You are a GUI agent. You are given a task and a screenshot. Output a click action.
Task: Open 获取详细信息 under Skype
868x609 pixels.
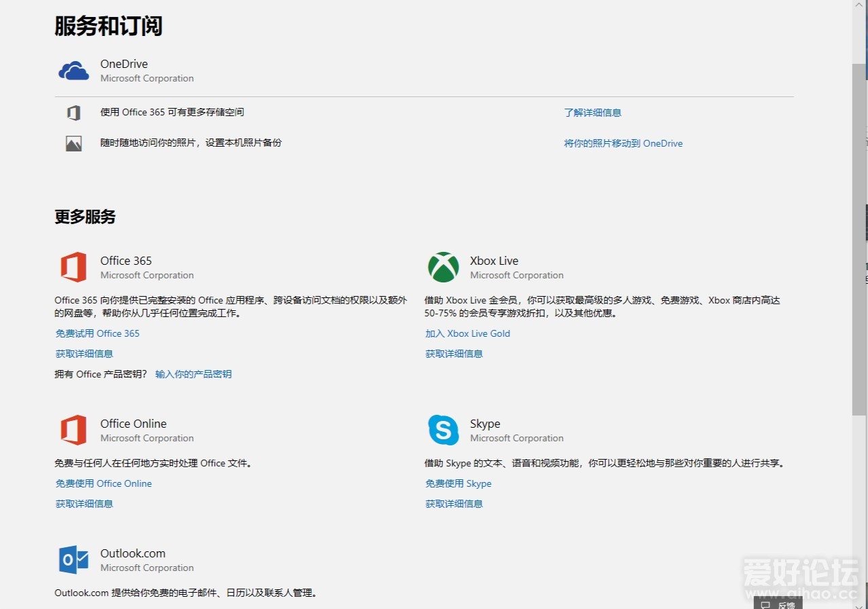pyautogui.click(x=454, y=504)
